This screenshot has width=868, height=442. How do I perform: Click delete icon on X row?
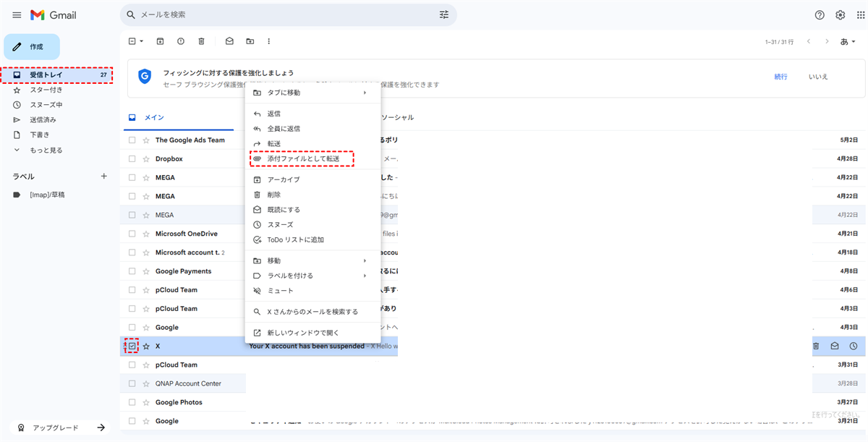(x=816, y=347)
